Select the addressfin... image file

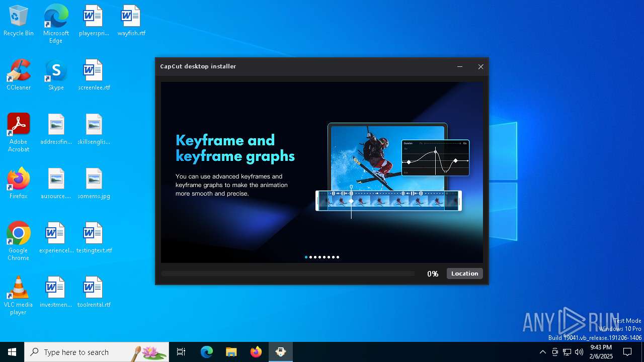click(56, 129)
